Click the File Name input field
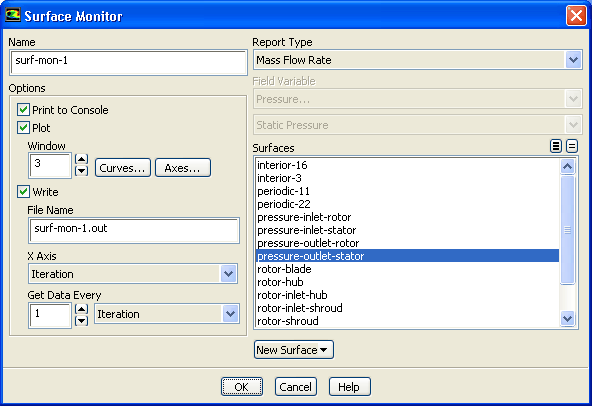Screen dimensions: 592x406 tap(134, 230)
